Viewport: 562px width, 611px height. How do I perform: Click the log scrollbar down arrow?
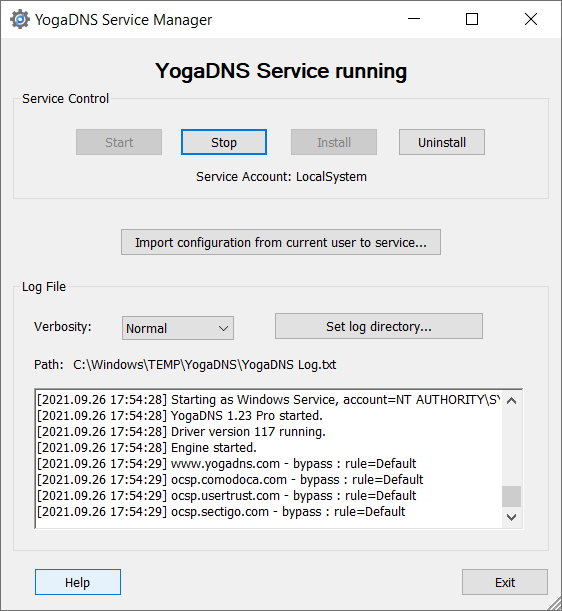[x=511, y=517]
